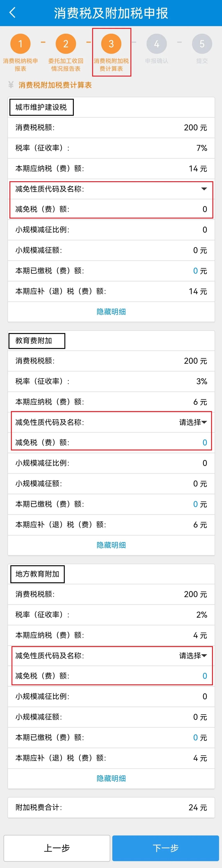
Task: Open 请选择 dropdown under 地方教育附加
Action: [x=193, y=656]
